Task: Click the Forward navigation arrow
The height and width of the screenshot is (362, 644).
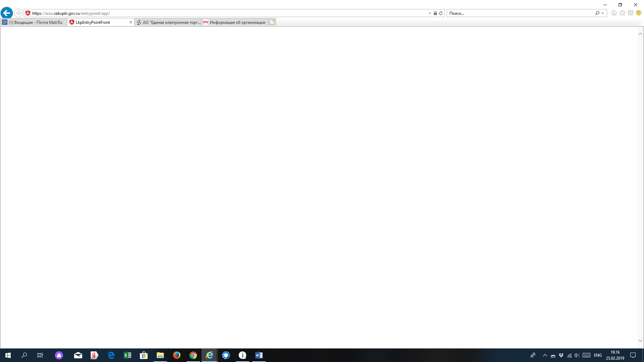Action: [x=18, y=13]
